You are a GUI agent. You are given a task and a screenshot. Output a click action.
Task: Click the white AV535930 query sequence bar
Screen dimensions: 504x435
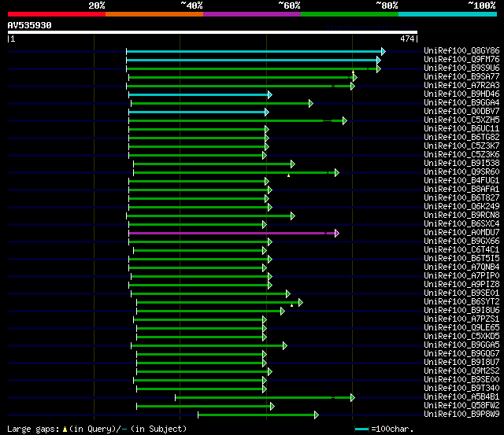[x=213, y=32]
